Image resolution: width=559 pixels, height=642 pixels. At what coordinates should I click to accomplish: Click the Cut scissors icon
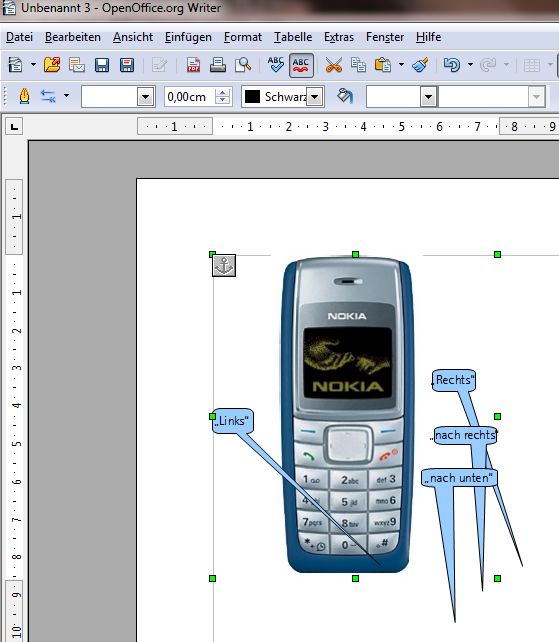(334, 65)
